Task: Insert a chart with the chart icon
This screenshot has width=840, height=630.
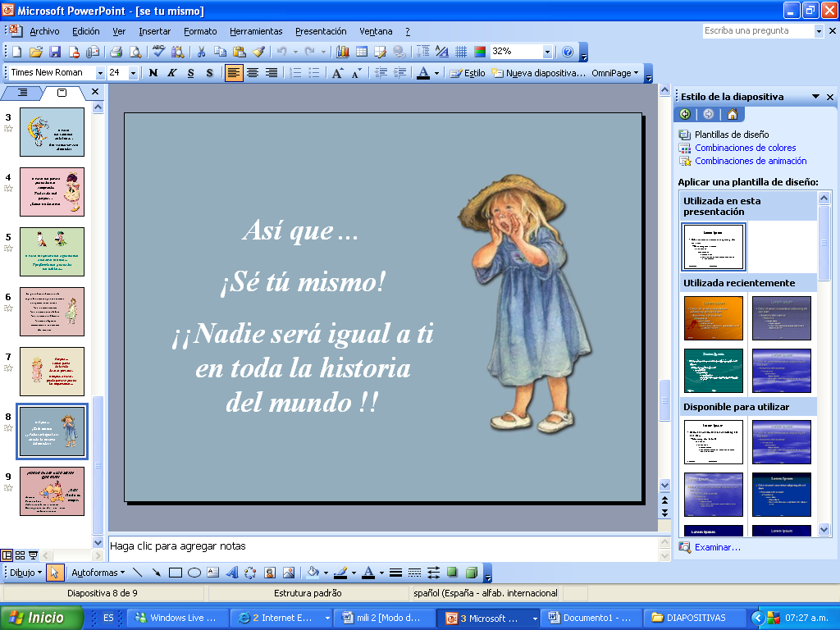Action: click(x=343, y=52)
